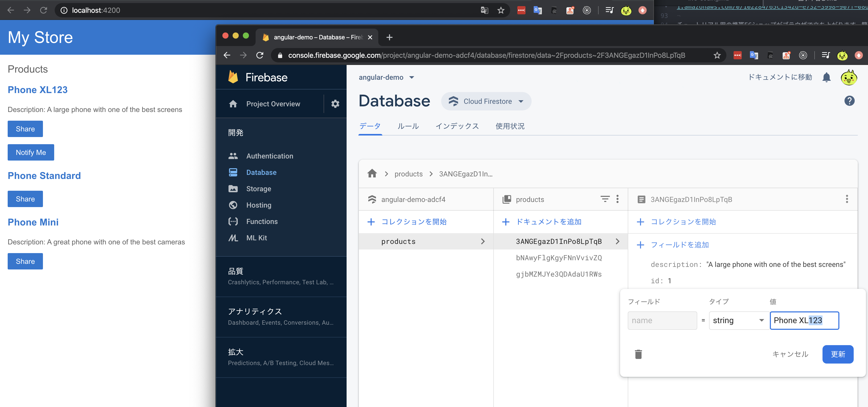The image size is (868, 407).
Task: Click the project settings gear icon
Action: [x=335, y=104]
